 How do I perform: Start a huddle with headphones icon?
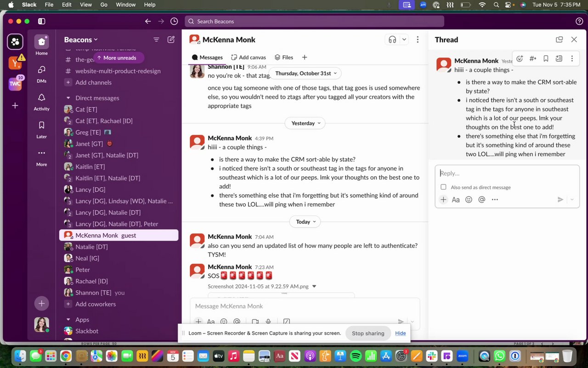[x=392, y=40]
